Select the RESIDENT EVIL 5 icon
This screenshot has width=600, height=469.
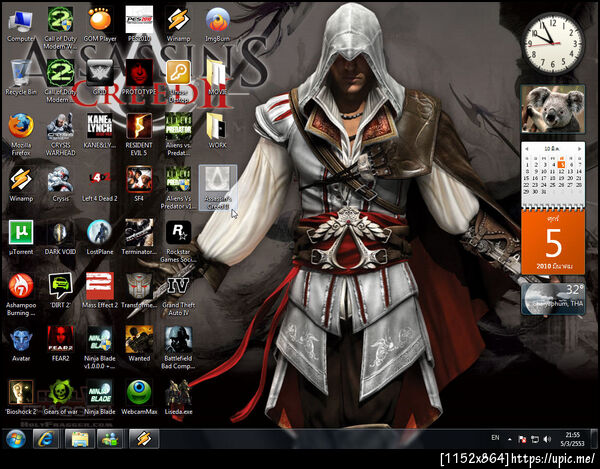pyautogui.click(x=139, y=135)
